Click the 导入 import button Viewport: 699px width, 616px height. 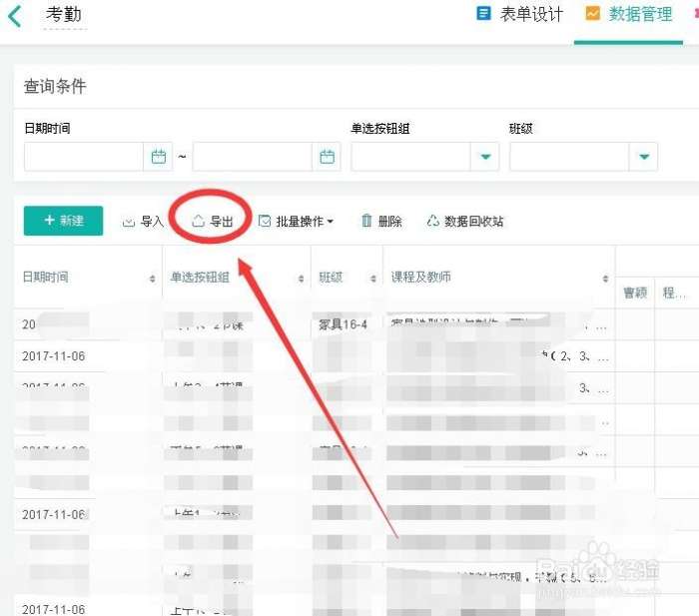[x=143, y=221]
